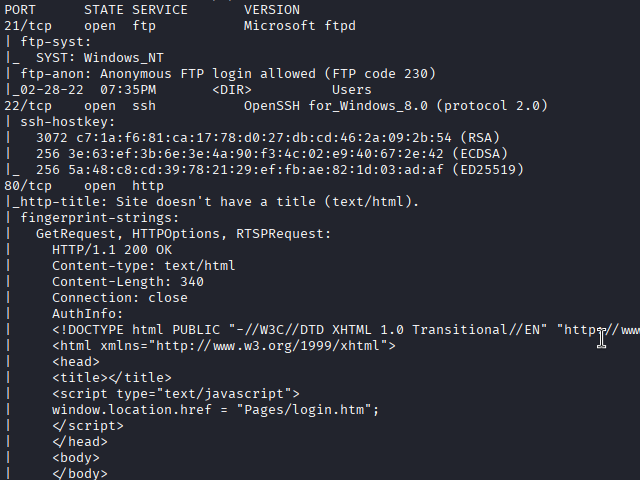
Task: Select the 21/tcp port entry
Action: point(29,25)
